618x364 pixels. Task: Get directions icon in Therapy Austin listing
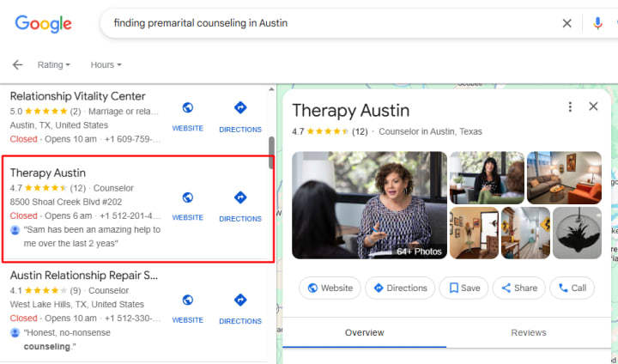pyautogui.click(x=240, y=197)
